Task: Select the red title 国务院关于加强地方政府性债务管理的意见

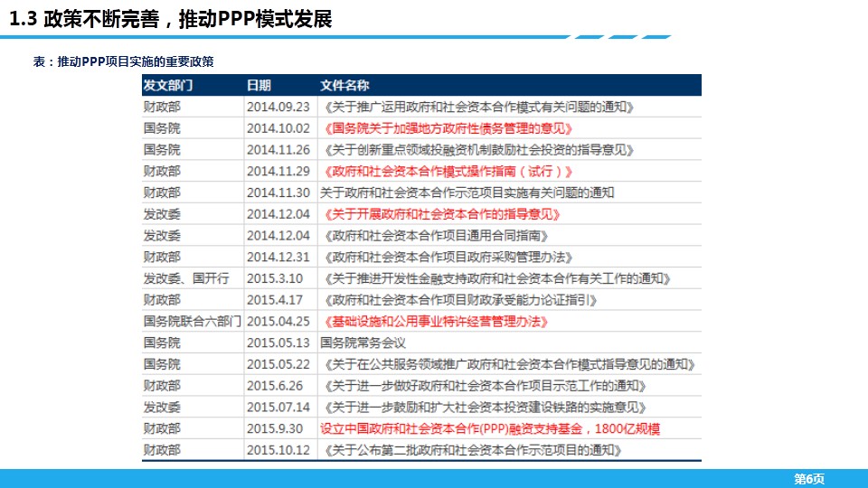Action: (448, 128)
